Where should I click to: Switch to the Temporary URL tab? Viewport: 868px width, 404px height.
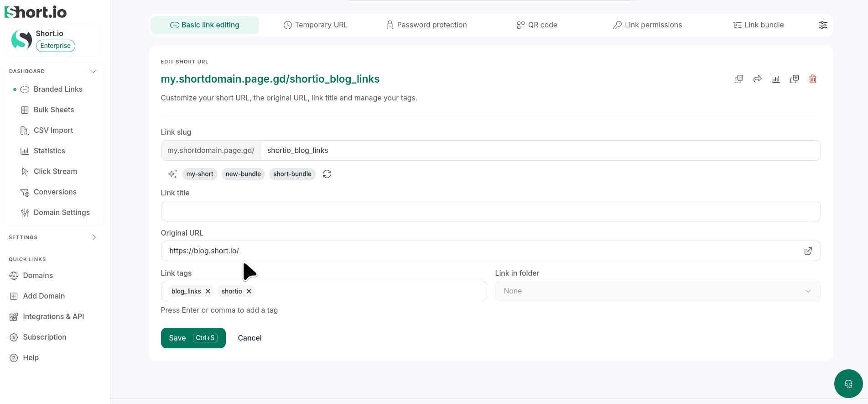click(x=316, y=25)
